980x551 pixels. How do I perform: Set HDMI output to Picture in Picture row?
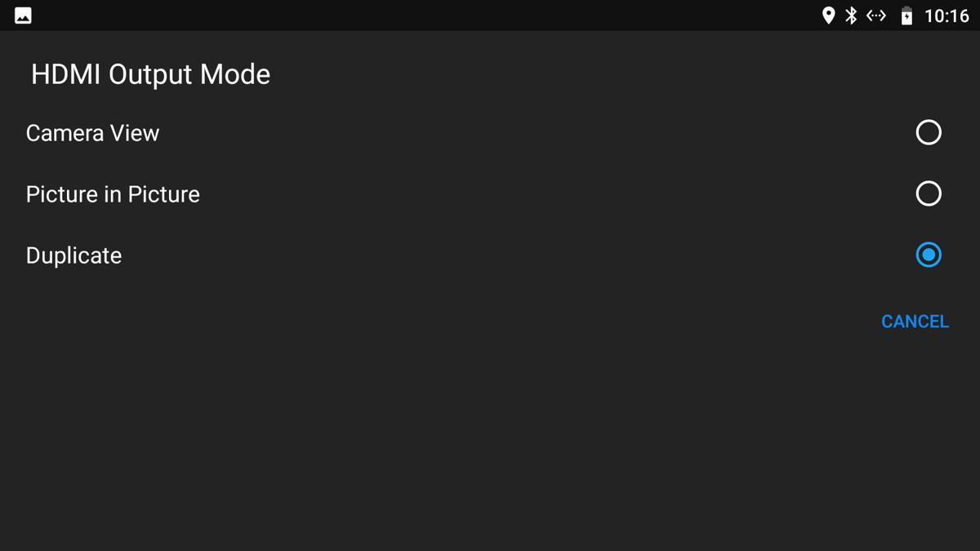pyautogui.click(x=490, y=193)
